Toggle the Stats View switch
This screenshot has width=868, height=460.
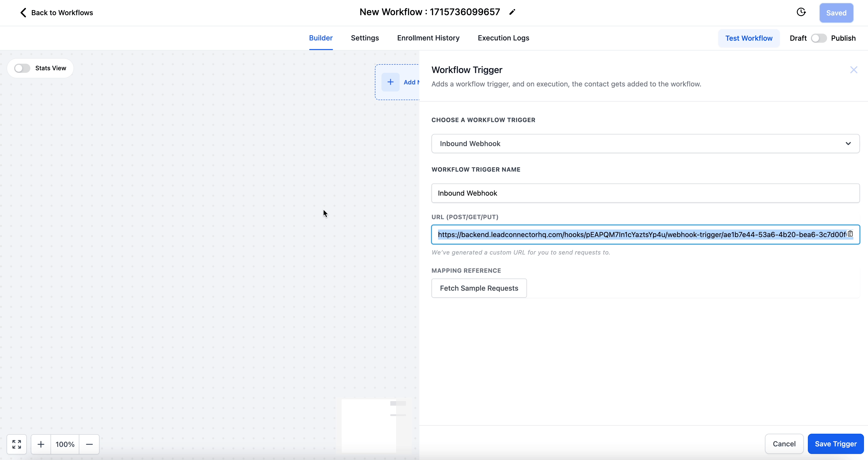coord(22,68)
